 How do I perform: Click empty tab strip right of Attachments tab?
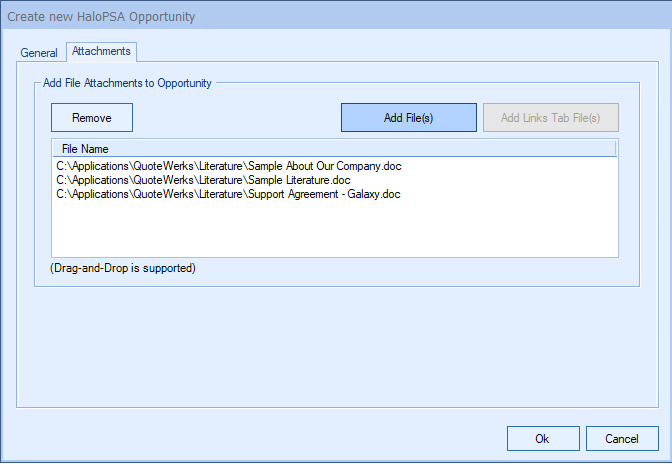400,52
